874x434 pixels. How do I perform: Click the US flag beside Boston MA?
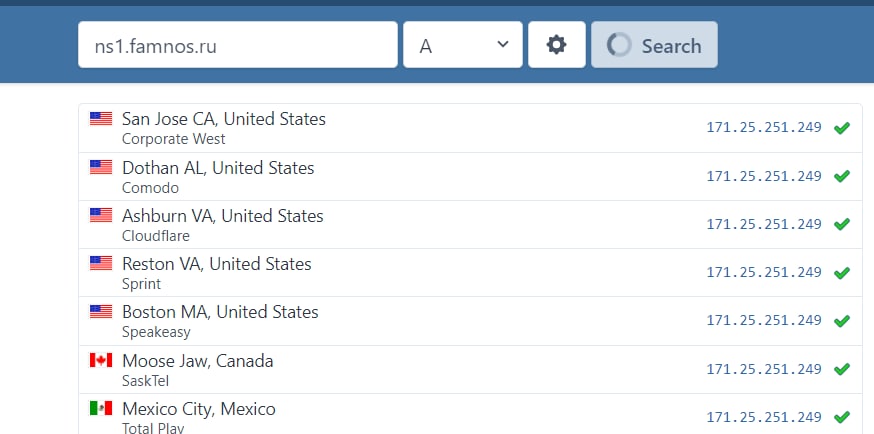tap(101, 311)
